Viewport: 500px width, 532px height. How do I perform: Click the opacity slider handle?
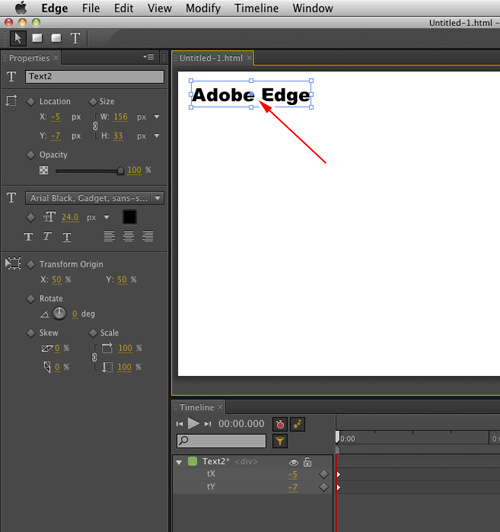coord(120,171)
